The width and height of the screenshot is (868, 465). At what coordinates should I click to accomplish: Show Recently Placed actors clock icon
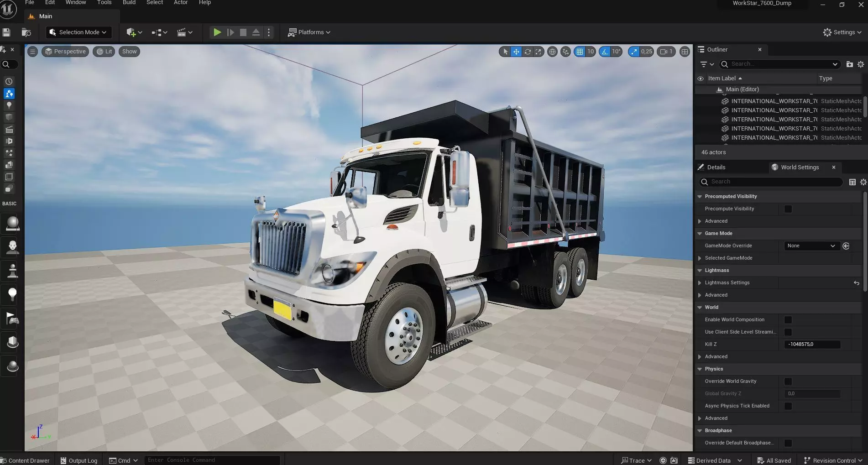[x=9, y=81]
